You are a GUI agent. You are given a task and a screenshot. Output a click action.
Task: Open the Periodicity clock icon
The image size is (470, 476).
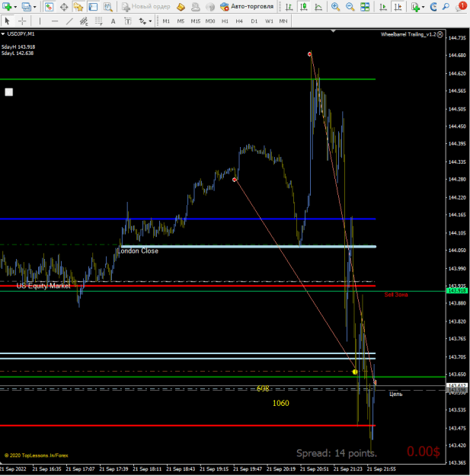point(433,7)
